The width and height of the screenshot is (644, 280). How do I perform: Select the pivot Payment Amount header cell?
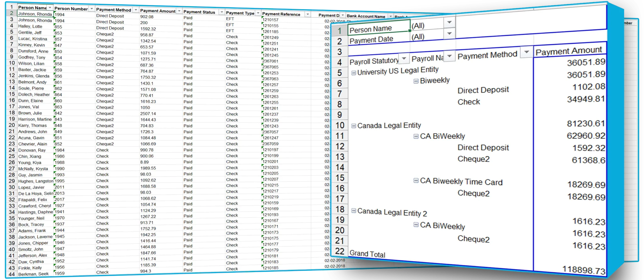[x=569, y=51]
